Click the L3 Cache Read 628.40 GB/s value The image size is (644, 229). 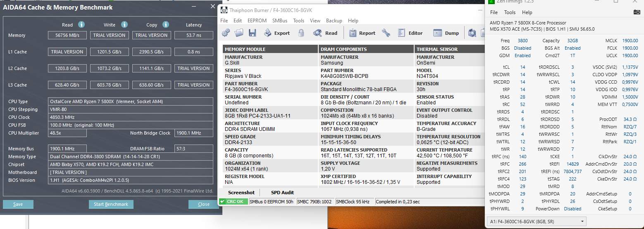[x=67, y=85]
